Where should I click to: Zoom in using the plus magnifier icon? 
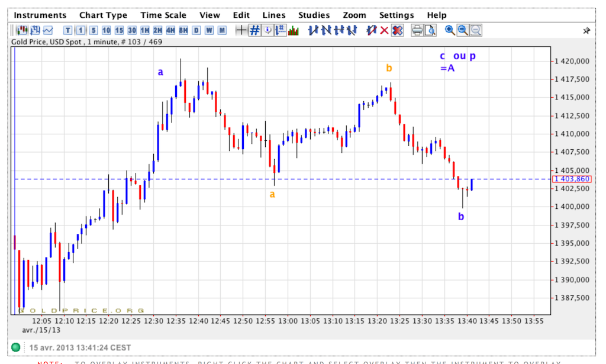(450, 30)
